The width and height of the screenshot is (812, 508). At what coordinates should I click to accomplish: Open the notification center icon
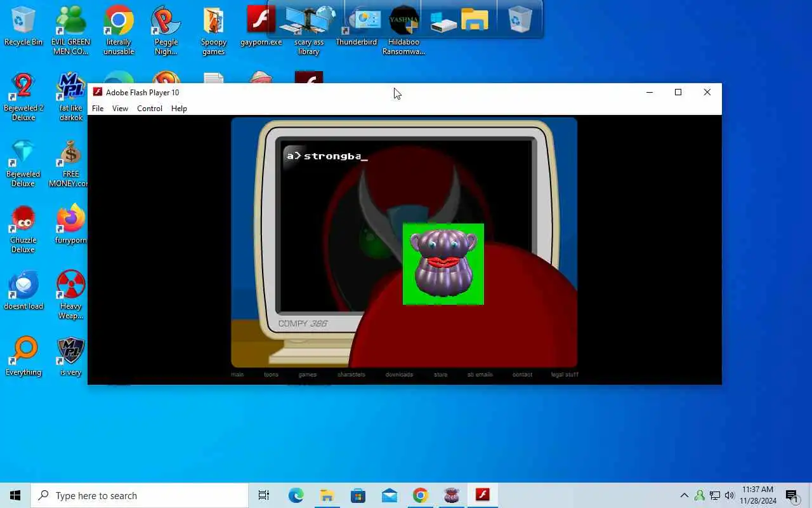[x=792, y=496]
